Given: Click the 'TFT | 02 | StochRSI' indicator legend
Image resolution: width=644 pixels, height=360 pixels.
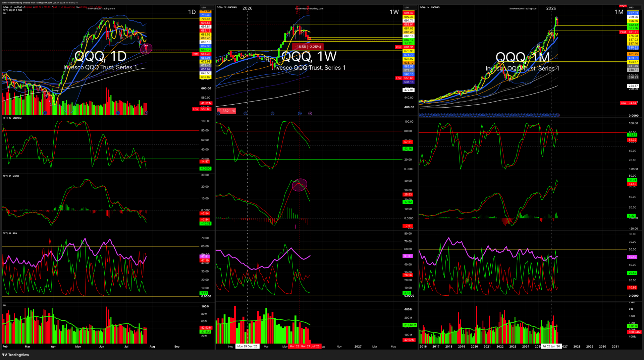Looking at the screenshot, I should [x=12, y=118].
